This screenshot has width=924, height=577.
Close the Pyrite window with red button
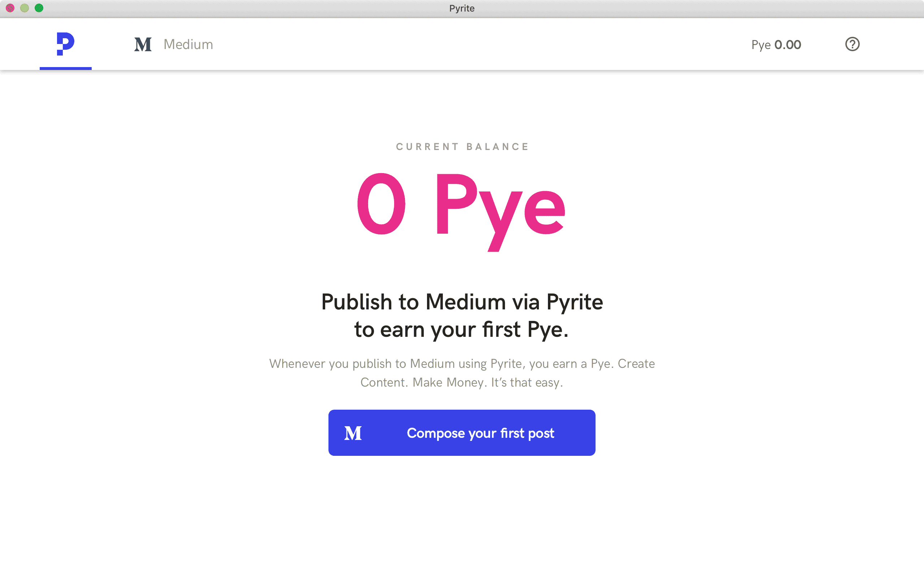(x=10, y=8)
